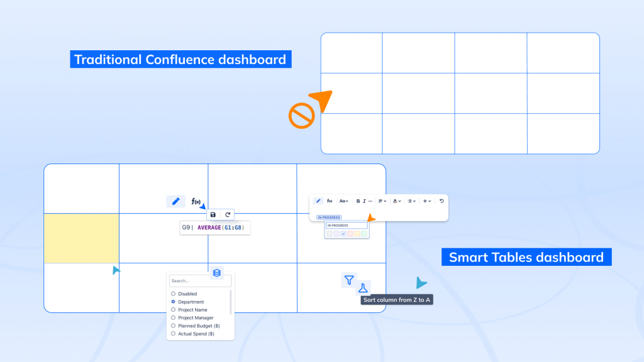Click the yellow highlighted table cell
Image resolution: width=644 pixels, height=362 pixels.
pyautogui.click(x=81, y=238)
